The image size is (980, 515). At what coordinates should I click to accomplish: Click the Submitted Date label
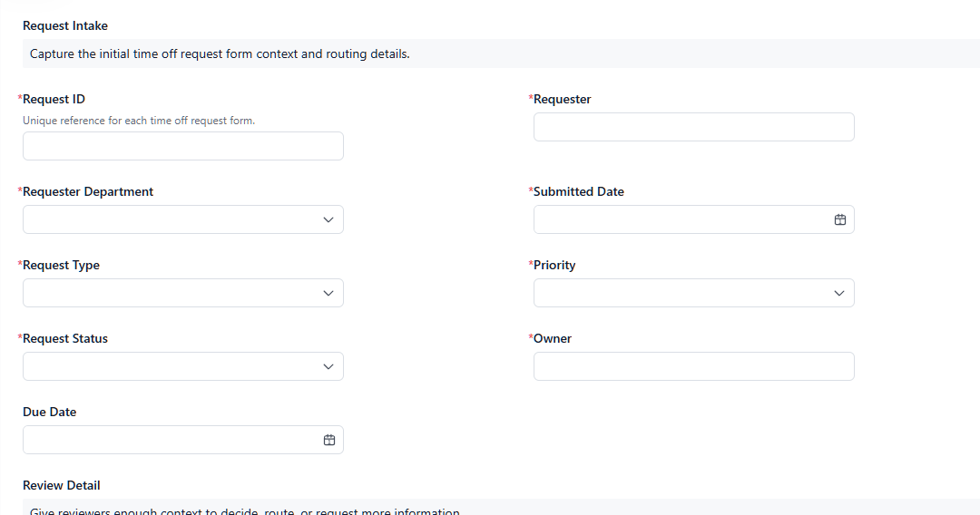(579, 191)
